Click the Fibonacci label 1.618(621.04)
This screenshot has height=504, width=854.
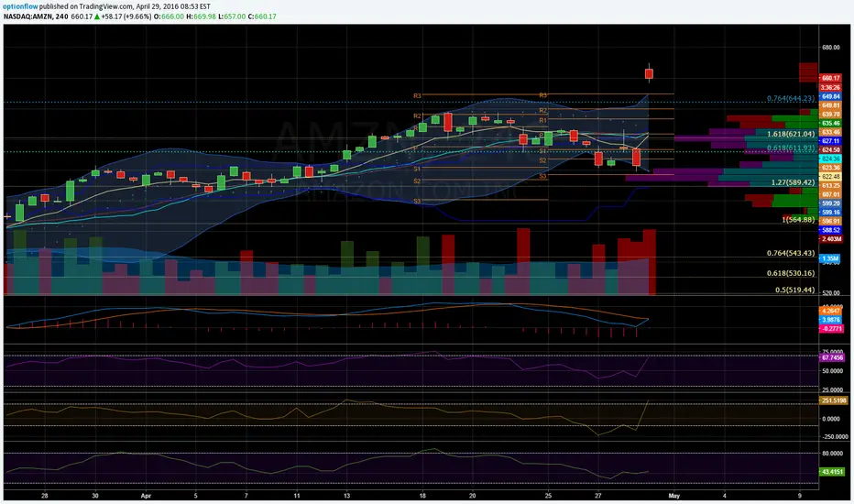(791, 134)
